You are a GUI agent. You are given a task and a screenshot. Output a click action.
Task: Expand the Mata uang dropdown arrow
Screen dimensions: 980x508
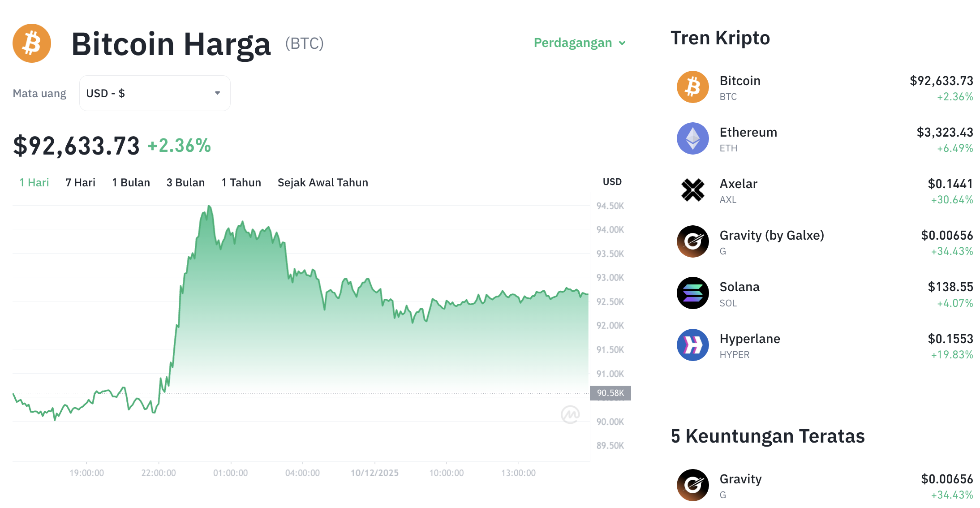(x=218, y=93)
